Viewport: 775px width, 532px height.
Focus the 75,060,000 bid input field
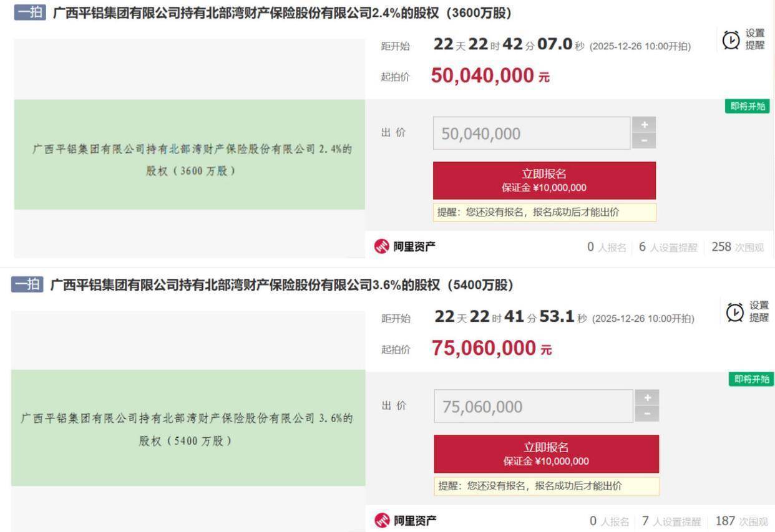[534, 406]
